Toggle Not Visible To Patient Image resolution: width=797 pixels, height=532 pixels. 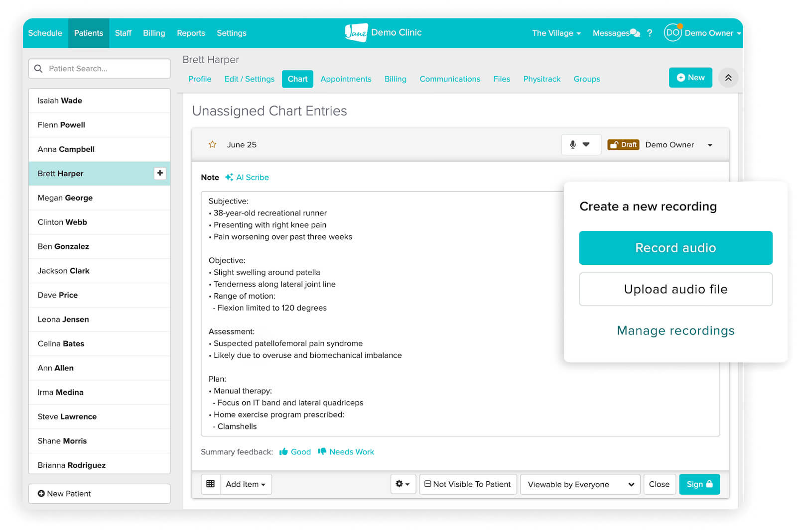point(467,484)
